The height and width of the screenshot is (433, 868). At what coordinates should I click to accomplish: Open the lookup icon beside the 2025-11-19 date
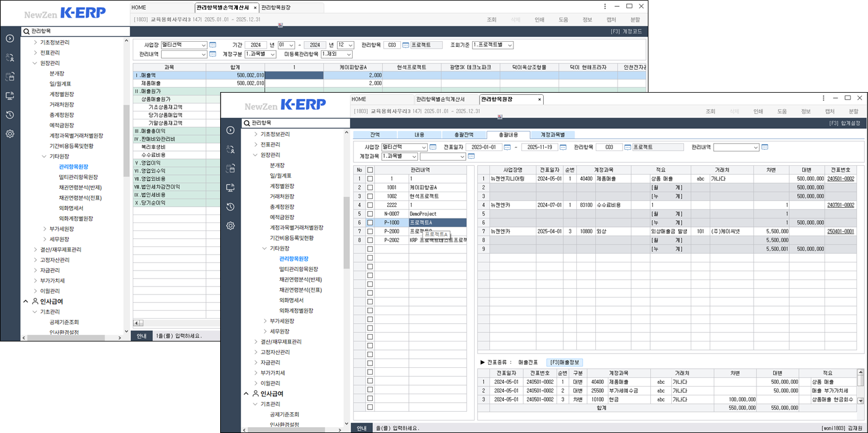pos(563,147)
